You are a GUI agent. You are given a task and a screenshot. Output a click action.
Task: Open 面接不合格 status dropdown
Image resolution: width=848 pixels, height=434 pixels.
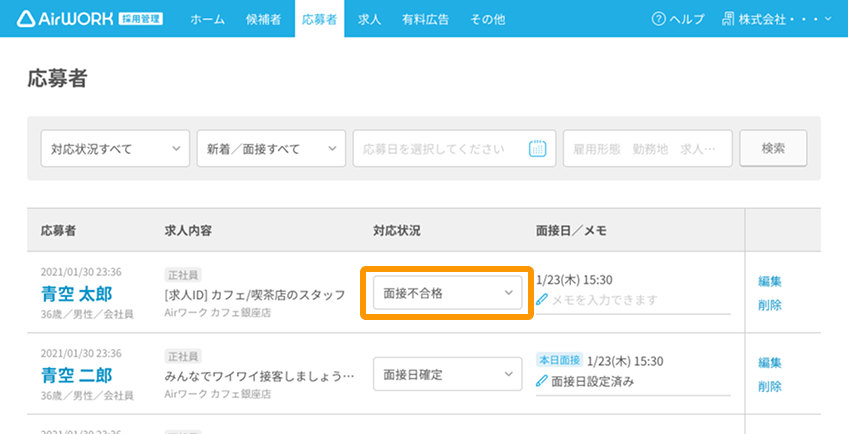448,293
